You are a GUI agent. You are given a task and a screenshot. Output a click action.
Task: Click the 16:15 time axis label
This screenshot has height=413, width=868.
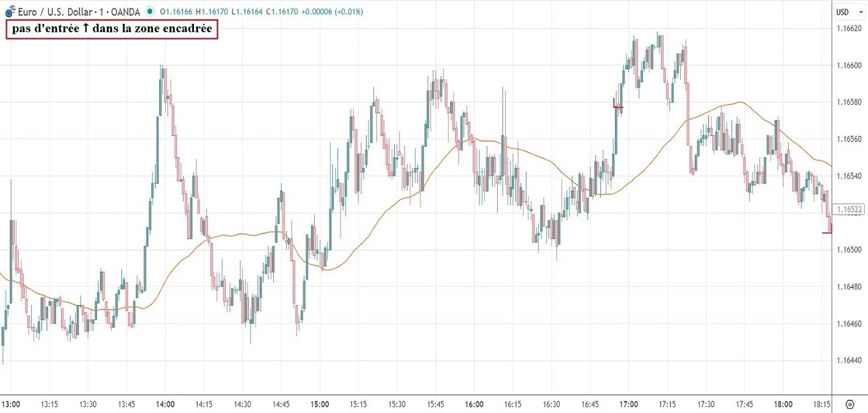tap(512, 404)
